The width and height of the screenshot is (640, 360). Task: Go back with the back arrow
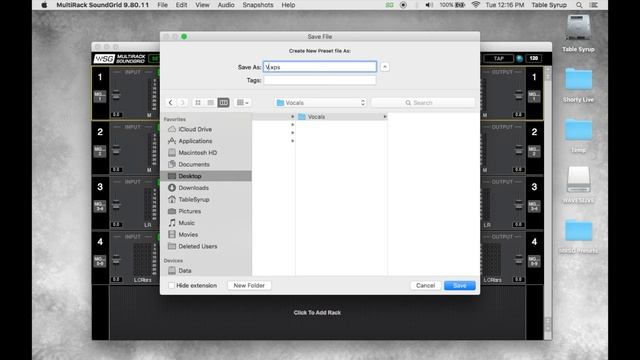click(171, 102)
